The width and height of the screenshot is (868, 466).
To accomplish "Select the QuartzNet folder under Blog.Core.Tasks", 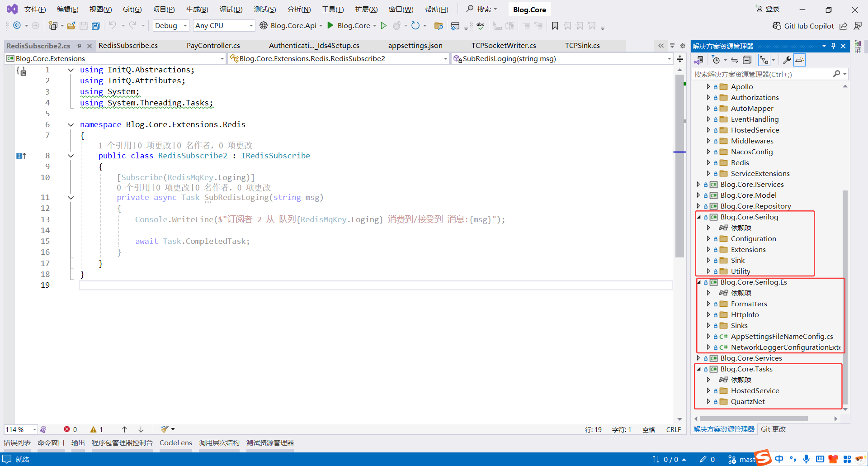I will coord(748,402).
